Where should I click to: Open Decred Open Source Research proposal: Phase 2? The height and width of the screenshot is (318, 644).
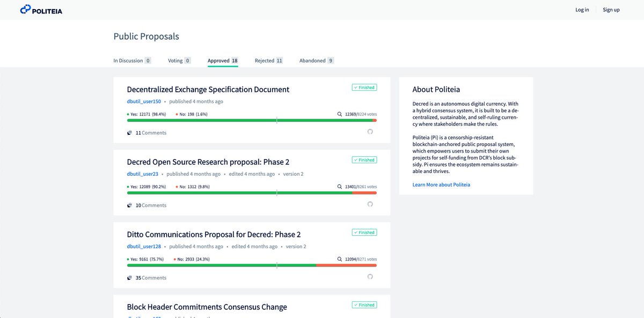(208, 162)
